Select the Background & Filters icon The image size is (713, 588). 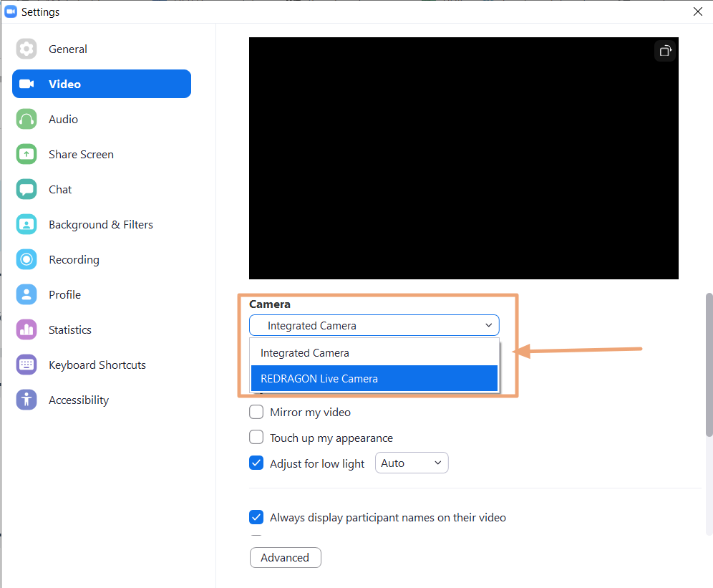coord(26,224)
